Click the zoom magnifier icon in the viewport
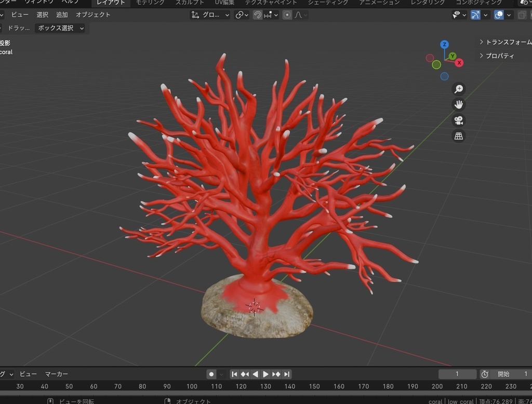532x404 pixels. click(x=458, y=88)
